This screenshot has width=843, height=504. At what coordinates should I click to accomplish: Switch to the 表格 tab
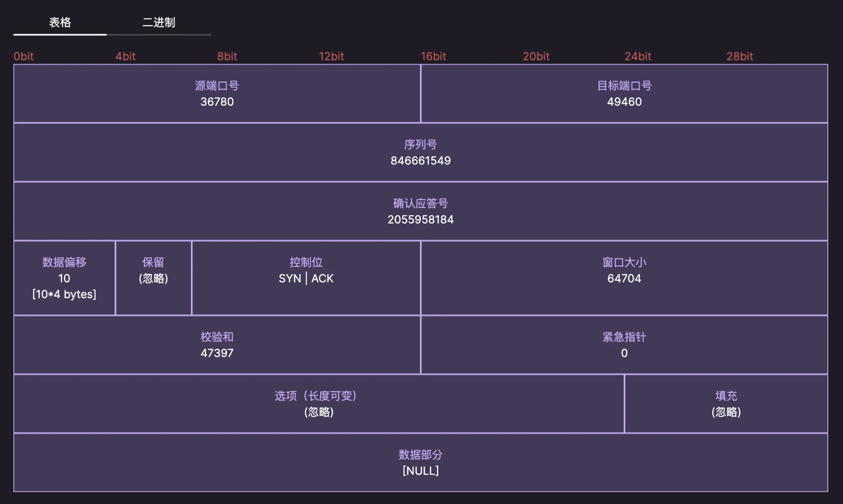60,23
